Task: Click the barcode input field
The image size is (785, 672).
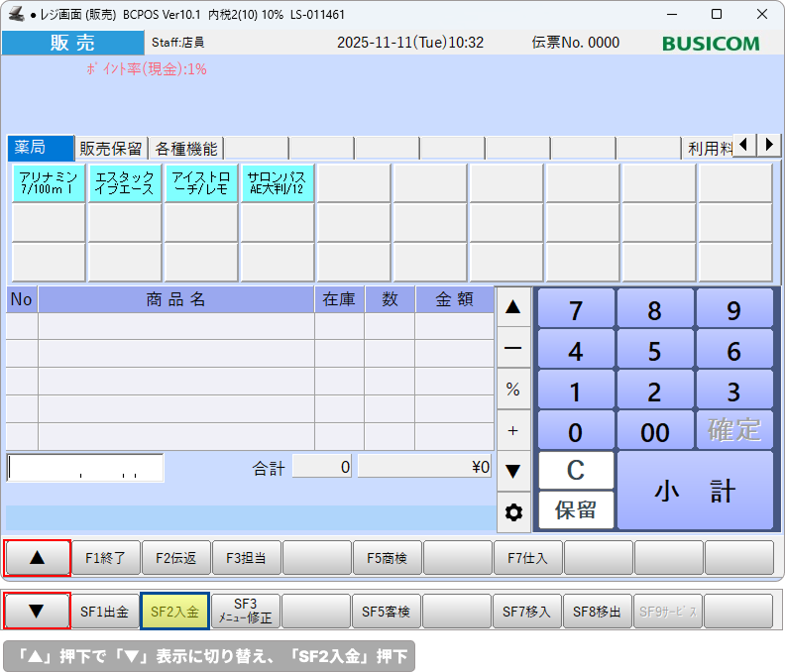Action: [85, 468]
